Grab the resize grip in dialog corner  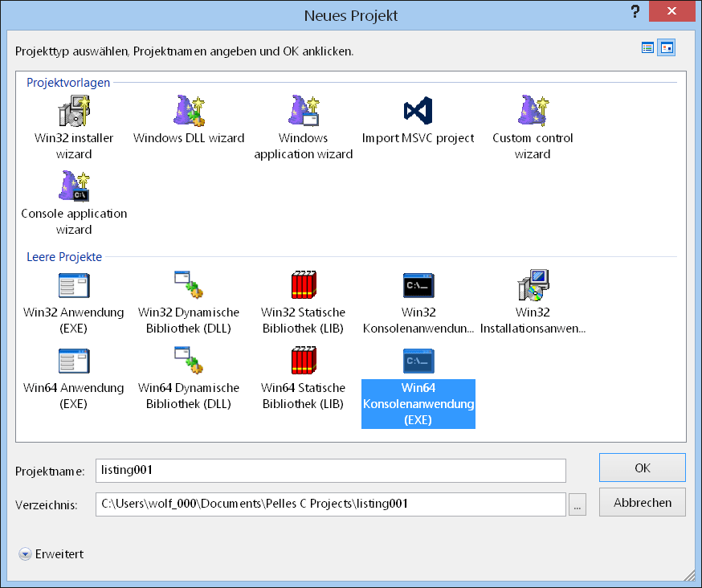pyautogui.click(x=689, y=575)
